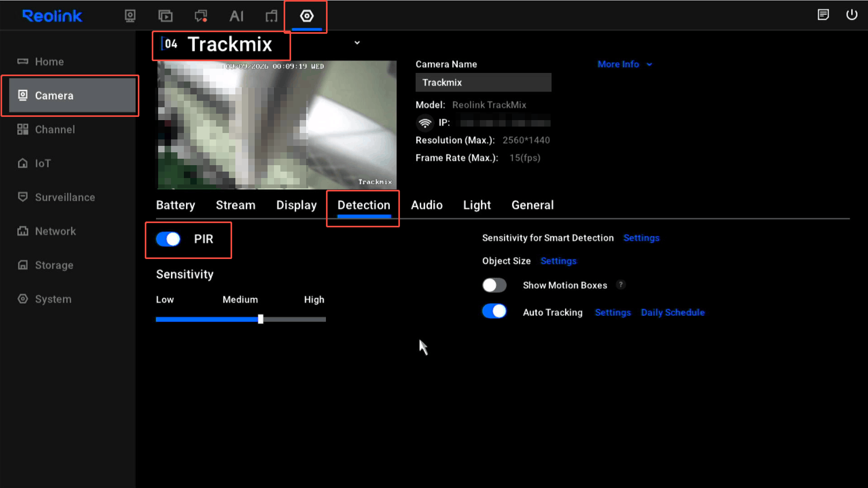Open the AI section in top bar
Image resolution: width=868 pixels, height=488 pixels.
point(236,16)
